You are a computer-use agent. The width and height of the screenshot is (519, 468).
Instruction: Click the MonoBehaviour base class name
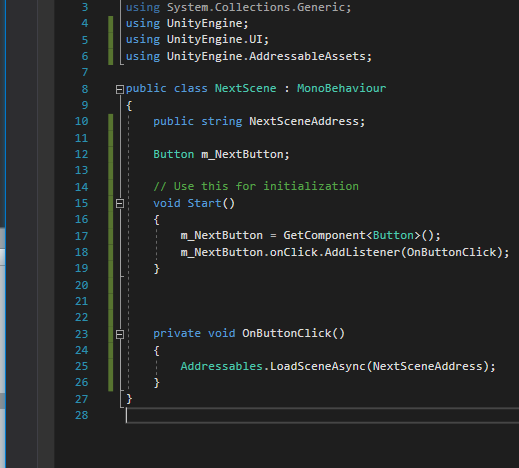(x=341, y=88)
